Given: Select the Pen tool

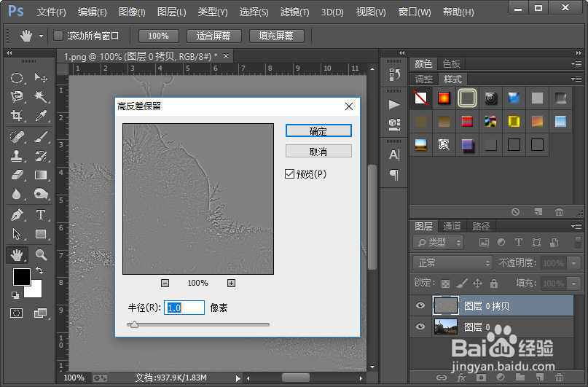Looking at the screenshot, I should click(x=17, y=215).
